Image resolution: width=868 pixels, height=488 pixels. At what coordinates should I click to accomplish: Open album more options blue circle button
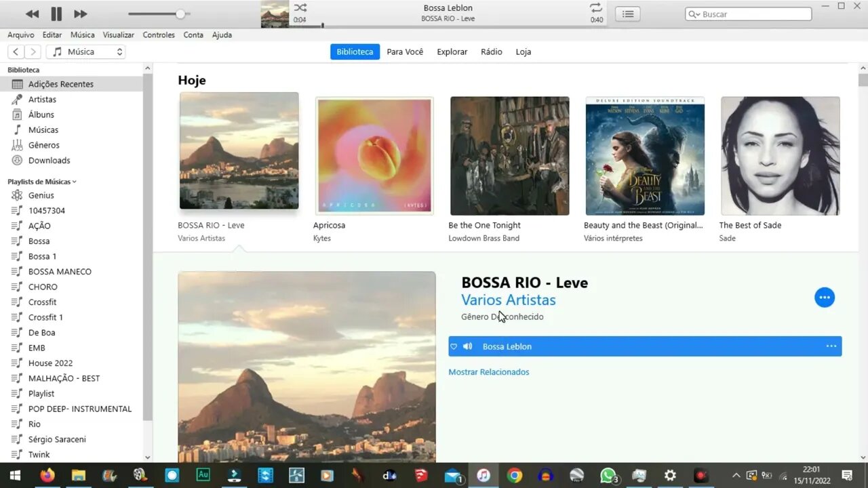point(825,298)
